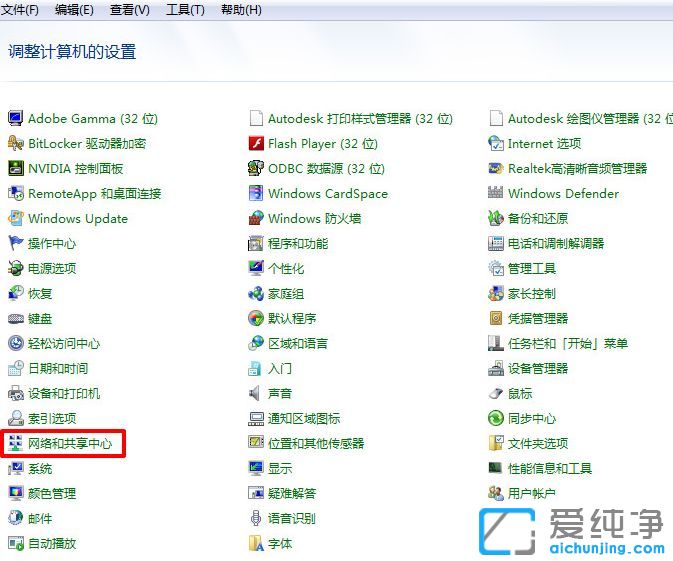Open 备份和还原 link

click(x=538, y=218)
